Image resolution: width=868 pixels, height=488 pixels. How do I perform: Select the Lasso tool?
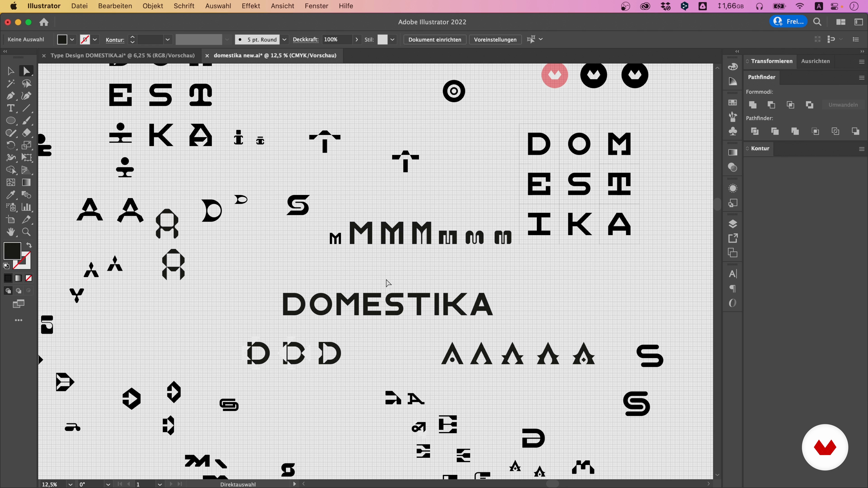(x=26, y=84)
